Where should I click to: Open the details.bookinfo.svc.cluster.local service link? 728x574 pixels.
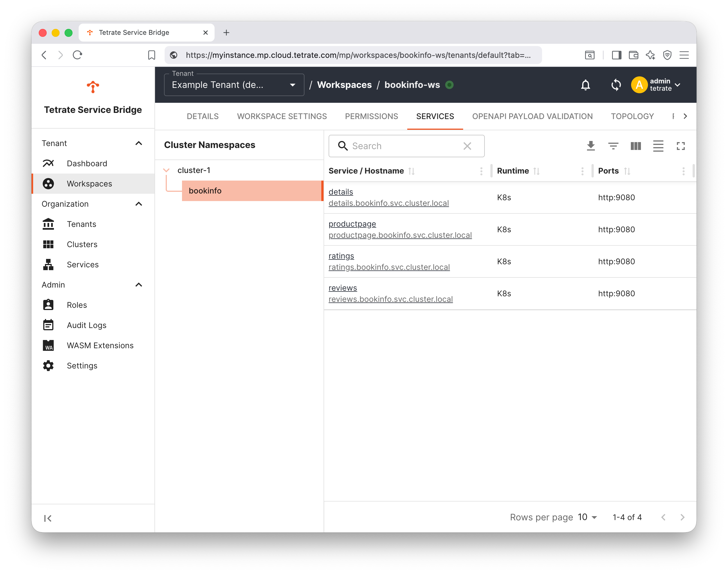[388, 203]
